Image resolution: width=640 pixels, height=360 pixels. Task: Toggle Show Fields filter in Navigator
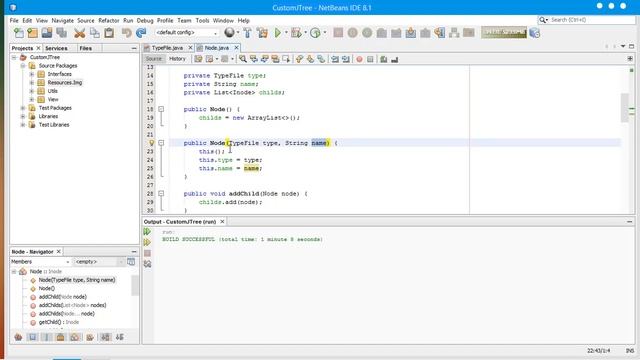(x=33, y=337)
